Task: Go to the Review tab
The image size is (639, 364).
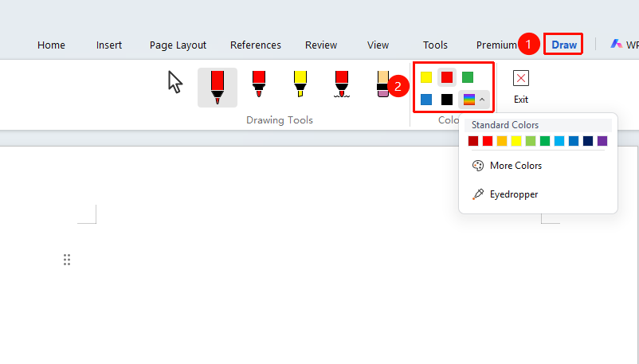Action: 321,45
